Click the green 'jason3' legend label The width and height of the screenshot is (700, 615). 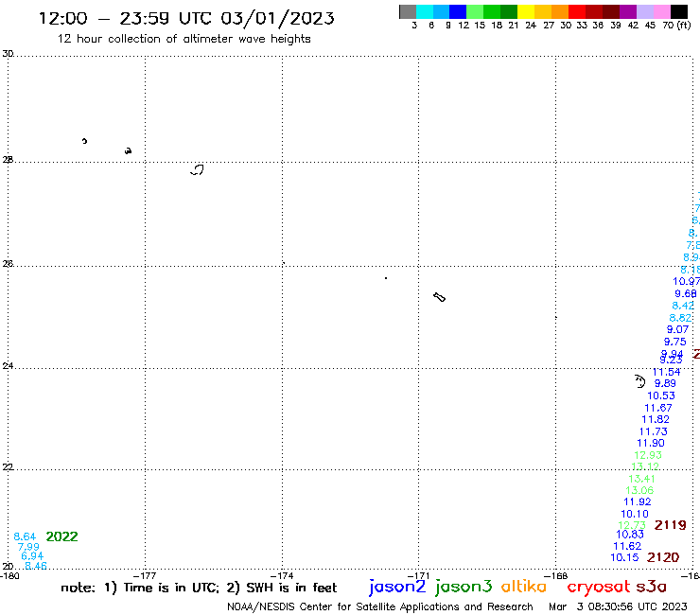point(464,587)
